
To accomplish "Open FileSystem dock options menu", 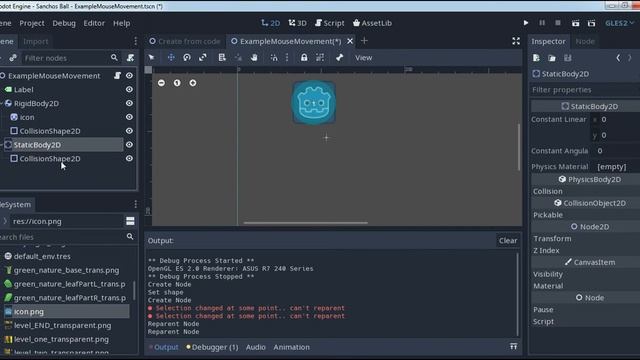I will pyautogui.click(x=136, y=204).
